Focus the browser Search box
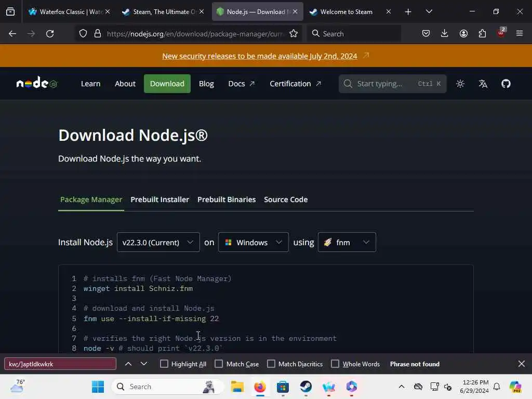 354,34
